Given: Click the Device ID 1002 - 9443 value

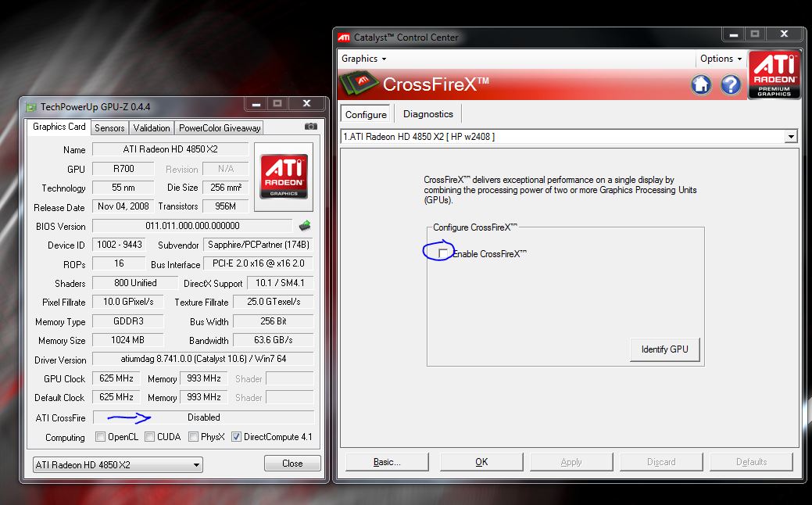Looking at the screenshot, I should [119, 245].
